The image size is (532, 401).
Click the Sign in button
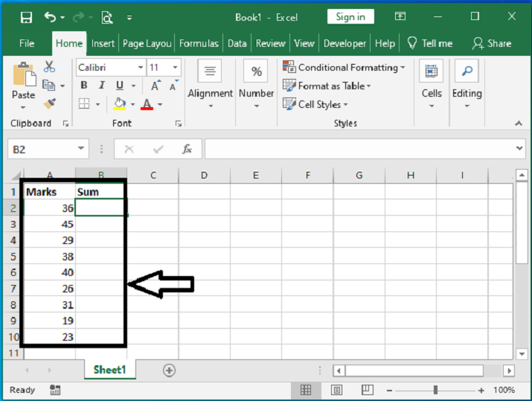click(350, 16)
